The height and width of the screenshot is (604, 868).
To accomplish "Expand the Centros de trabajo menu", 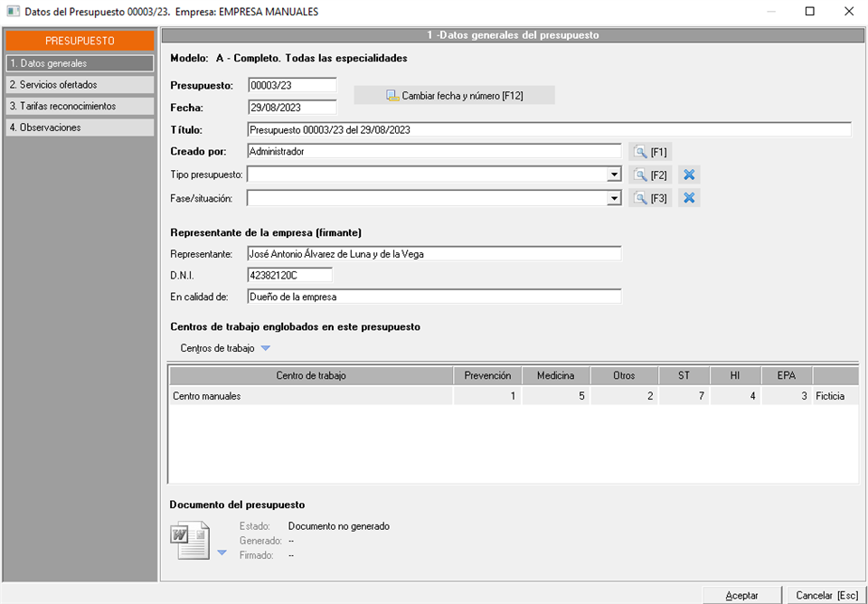I will pos(265,348).
